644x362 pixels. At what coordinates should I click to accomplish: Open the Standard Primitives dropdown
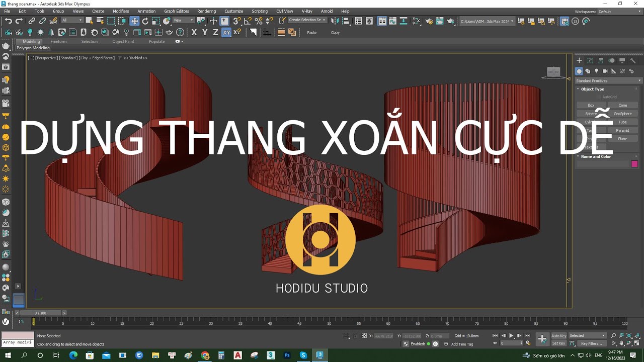pos(609,80)
